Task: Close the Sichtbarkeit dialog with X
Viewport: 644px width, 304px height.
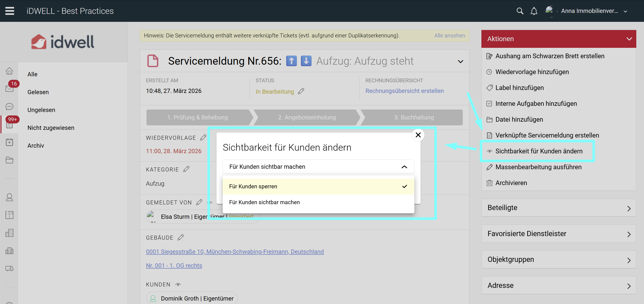Action: click(x=418, y=135)
